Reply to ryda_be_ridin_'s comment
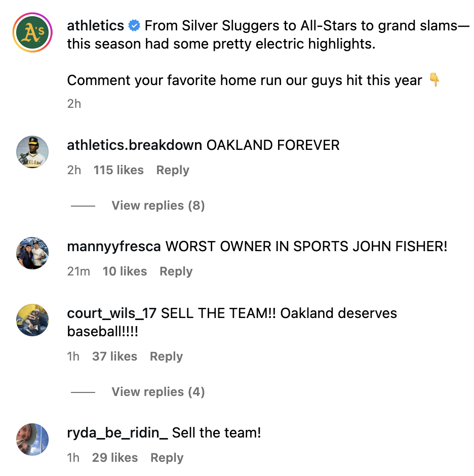Screen dimensions: 474x476 click(167, 458)
